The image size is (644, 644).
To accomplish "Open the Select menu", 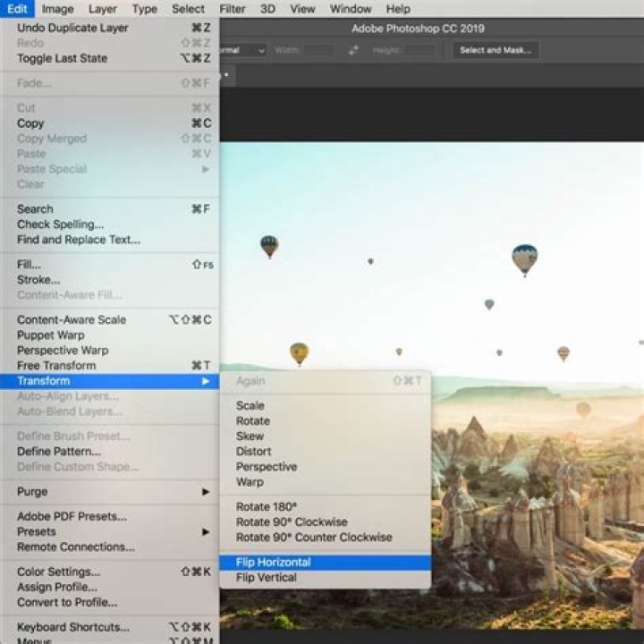I will (188, 9).
